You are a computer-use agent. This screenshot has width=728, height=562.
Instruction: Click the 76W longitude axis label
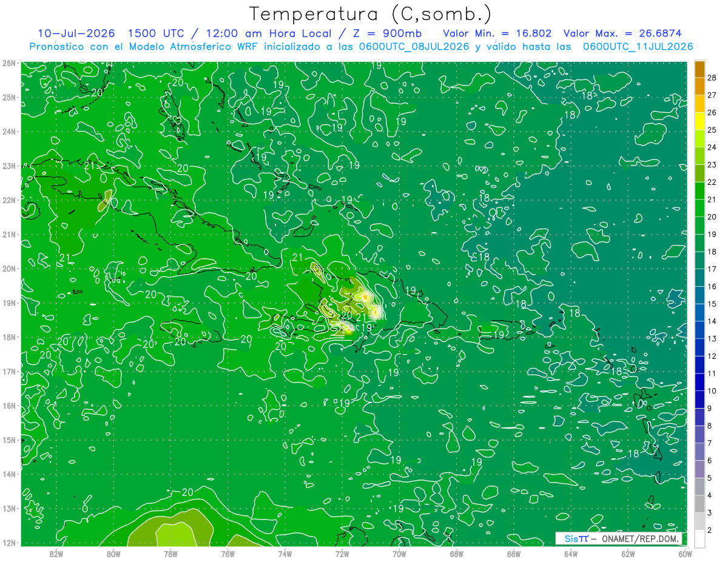(227, 554)
